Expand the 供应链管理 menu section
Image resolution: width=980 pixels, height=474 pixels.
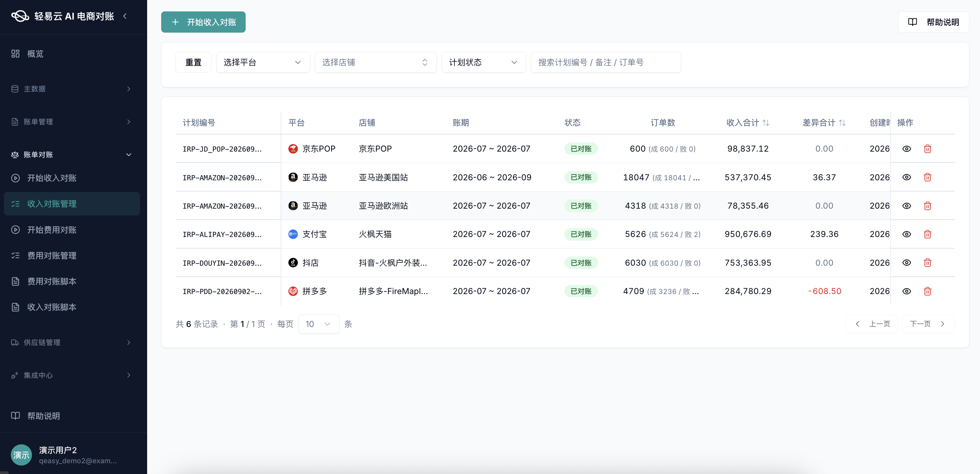point(72,343)
